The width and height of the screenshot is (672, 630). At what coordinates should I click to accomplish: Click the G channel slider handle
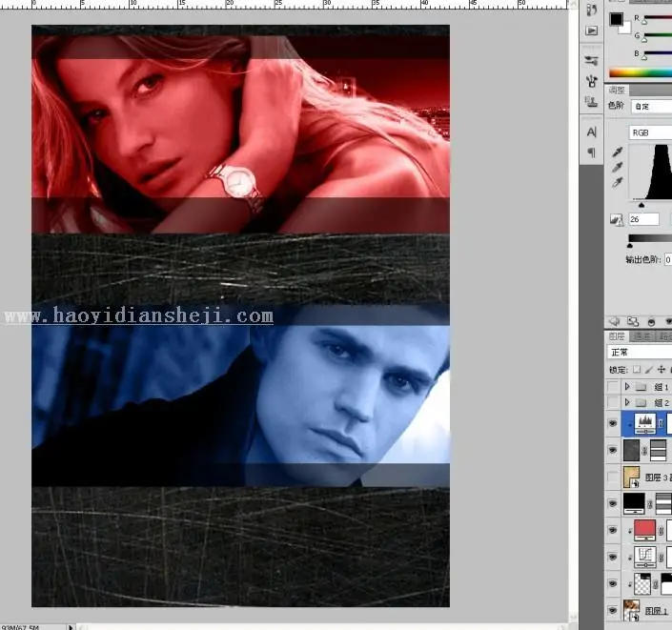point(644,39)
